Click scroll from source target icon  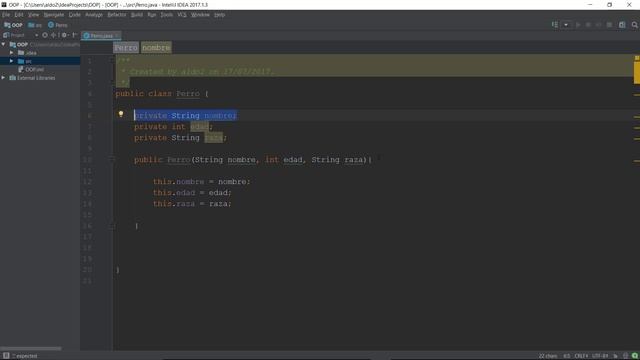(x=45, y=35)
